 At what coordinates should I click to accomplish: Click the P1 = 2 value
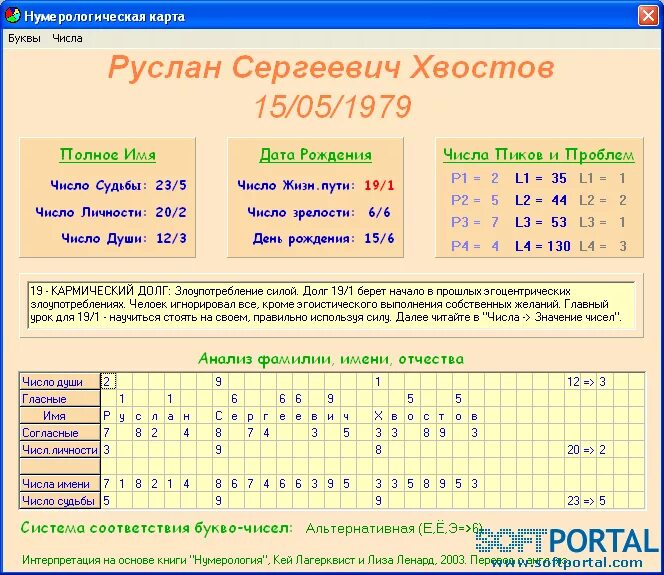coord(475,178)
